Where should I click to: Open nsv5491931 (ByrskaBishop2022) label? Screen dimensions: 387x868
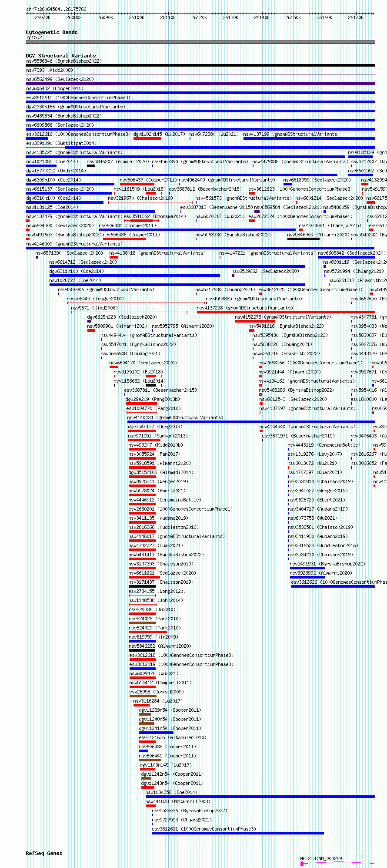tap(328, 564)
